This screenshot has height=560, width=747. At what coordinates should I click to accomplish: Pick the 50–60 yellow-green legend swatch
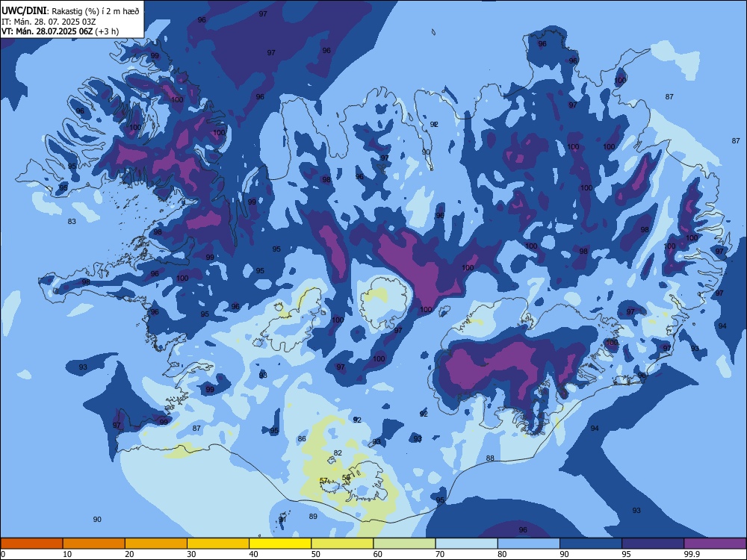pos(342,544)
